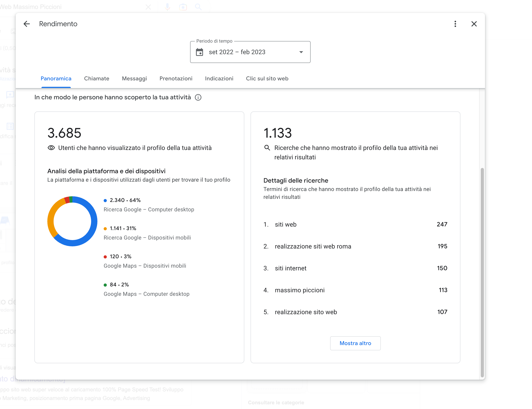The height and width of the screenshot is (409, 532).
Task: Select the search term 'siti internet'
Action: 291,268
